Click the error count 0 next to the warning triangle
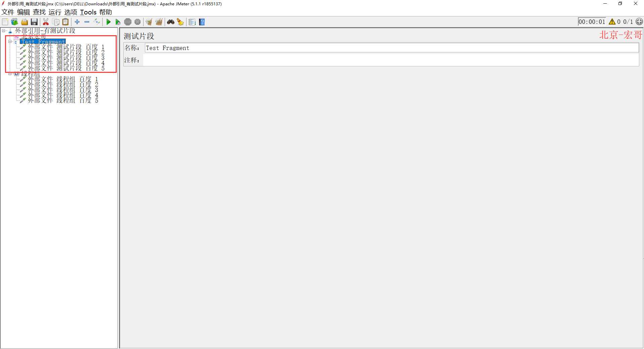Viewport: 644px width, 349px height. 619,22
